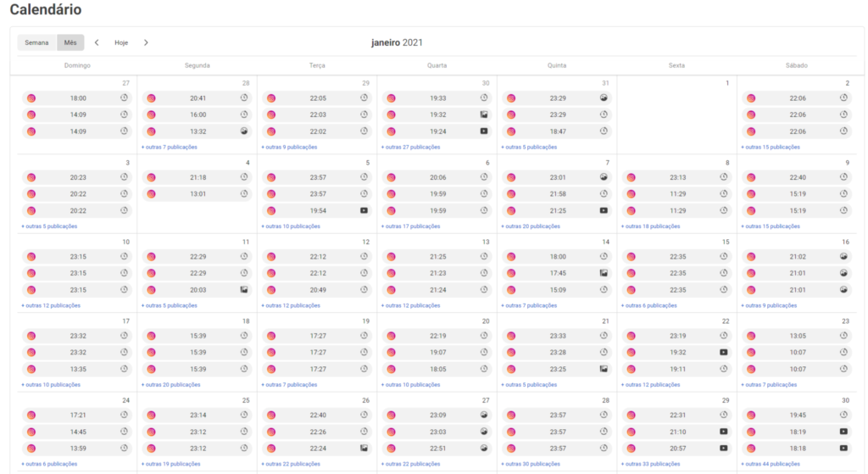The width and height of the screenshot is (868, 474).
Task: Click the image icon on the 22:24 post
Action: click(364, 448)
